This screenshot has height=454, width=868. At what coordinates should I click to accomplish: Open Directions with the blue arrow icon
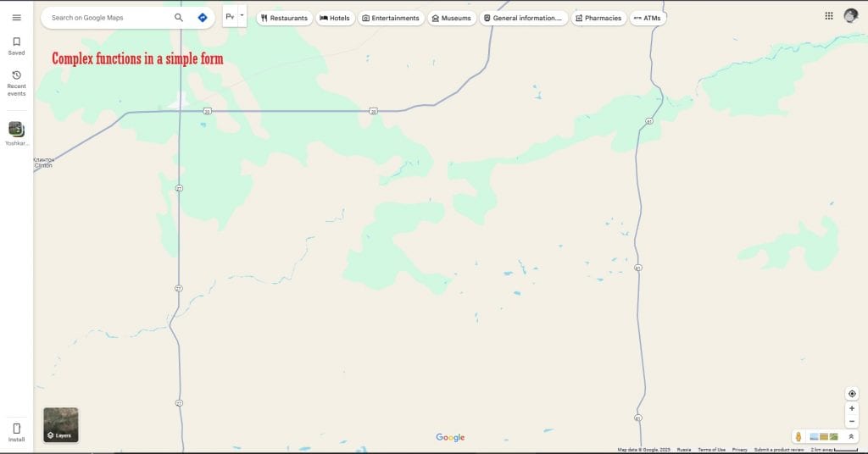[203, 17]
